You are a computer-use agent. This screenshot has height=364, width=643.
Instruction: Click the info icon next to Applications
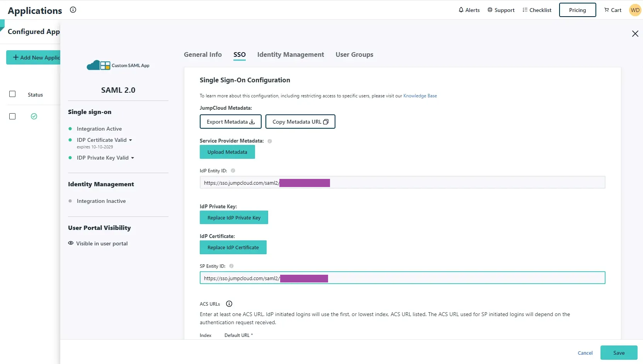coord(73,10)
